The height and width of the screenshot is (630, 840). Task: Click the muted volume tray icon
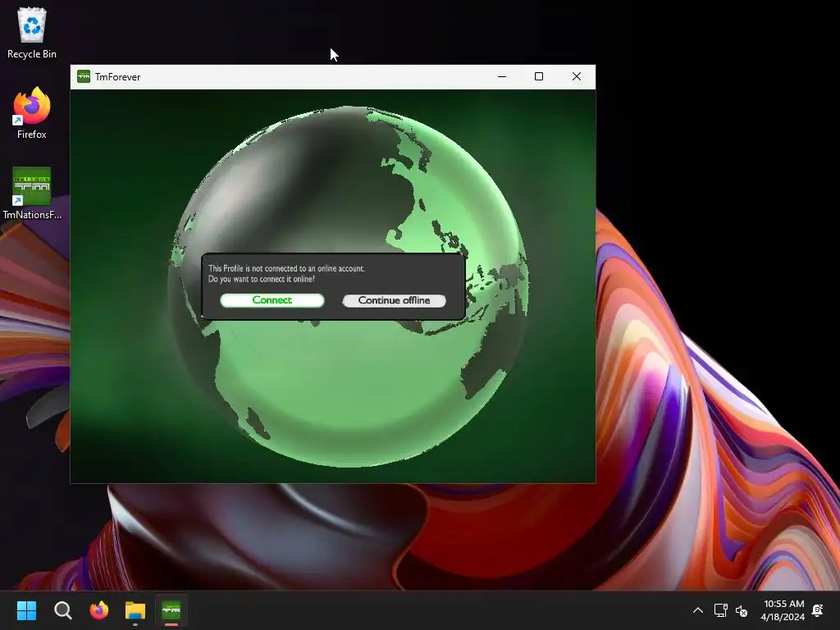742,610
